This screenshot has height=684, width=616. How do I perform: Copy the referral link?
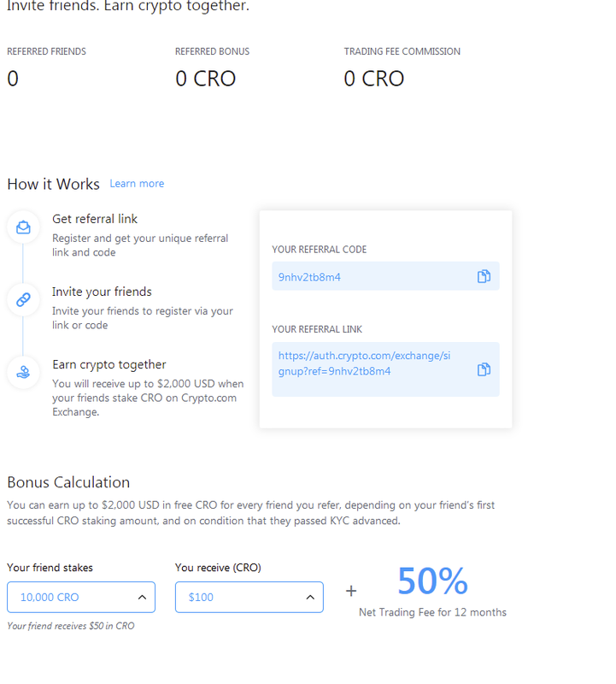pyautogui.click(x=484, y=369)
